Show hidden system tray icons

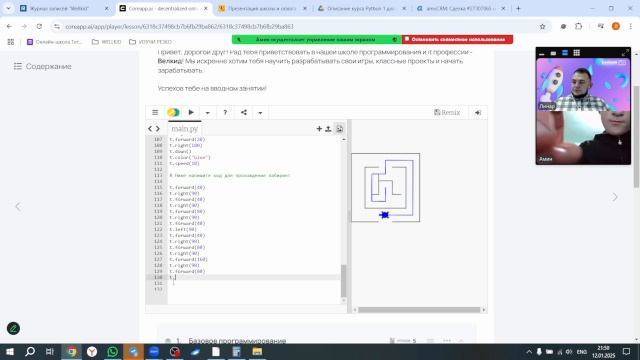click(x=529, y=351)
